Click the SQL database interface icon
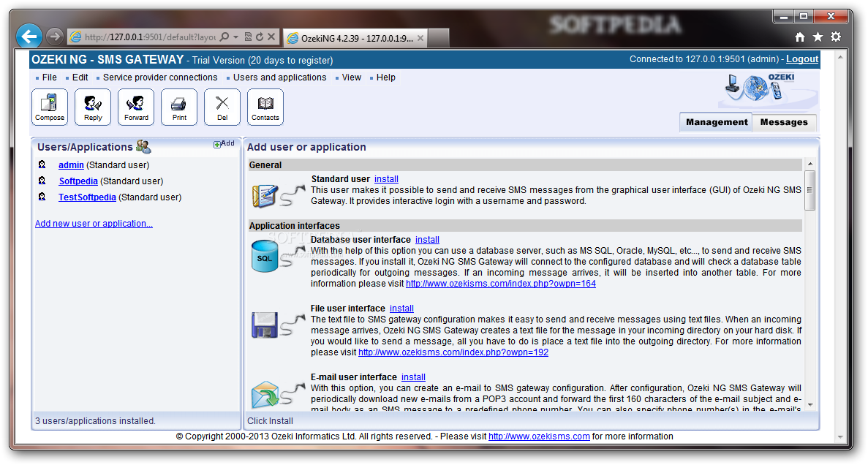This screenshot has width=868, height=465. pos(265,256)
